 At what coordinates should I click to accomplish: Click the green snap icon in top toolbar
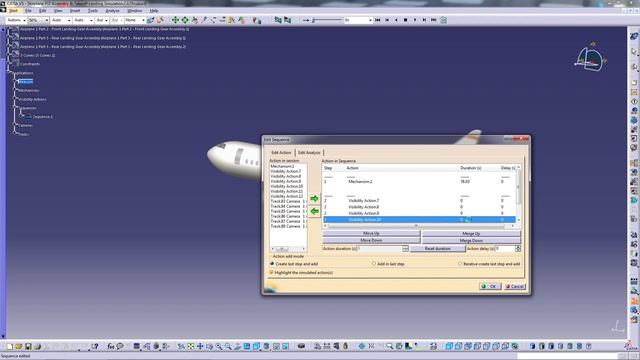[185, 20]
